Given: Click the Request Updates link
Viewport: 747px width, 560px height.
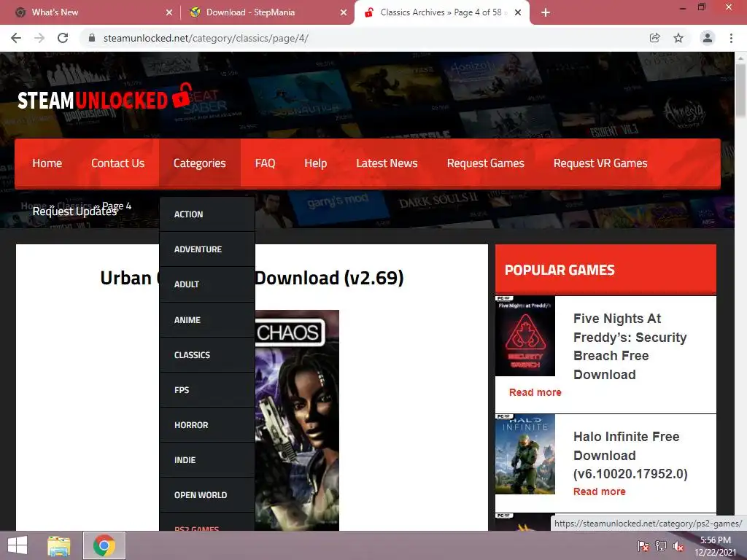Looking at the screenshot, I should click(x=75, y=211).
